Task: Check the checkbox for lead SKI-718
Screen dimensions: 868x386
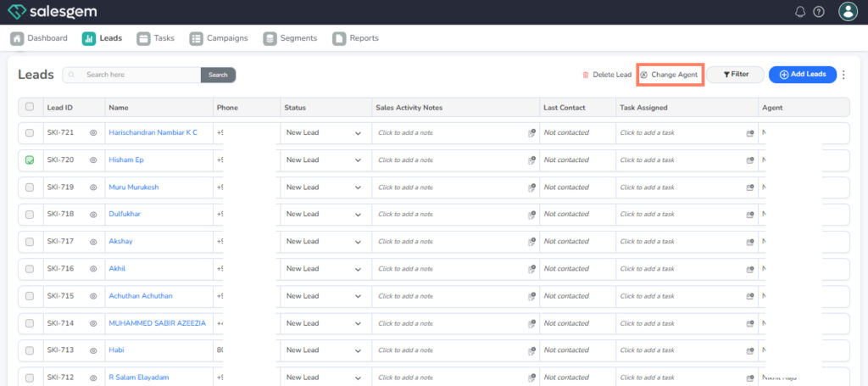Action: [30, 215]
